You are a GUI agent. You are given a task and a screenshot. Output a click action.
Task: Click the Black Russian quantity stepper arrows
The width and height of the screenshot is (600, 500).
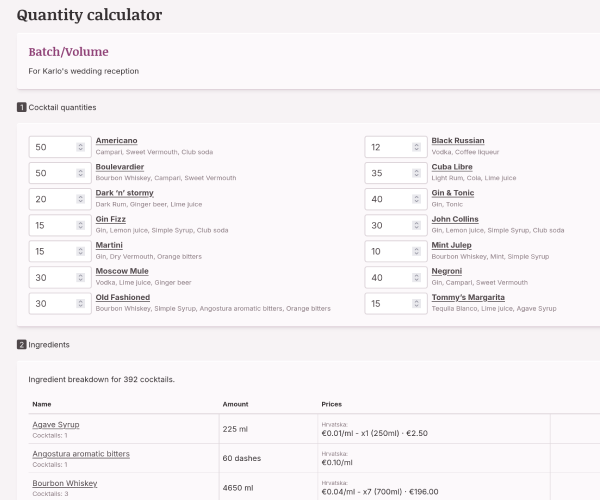pos(416,147)
